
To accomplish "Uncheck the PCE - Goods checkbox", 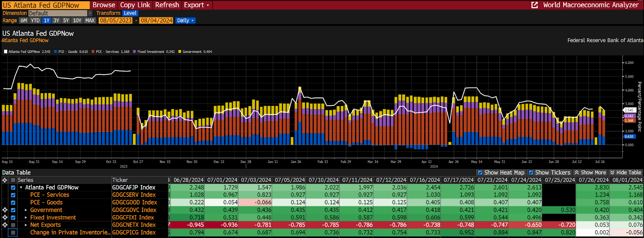I will point(13,203).
